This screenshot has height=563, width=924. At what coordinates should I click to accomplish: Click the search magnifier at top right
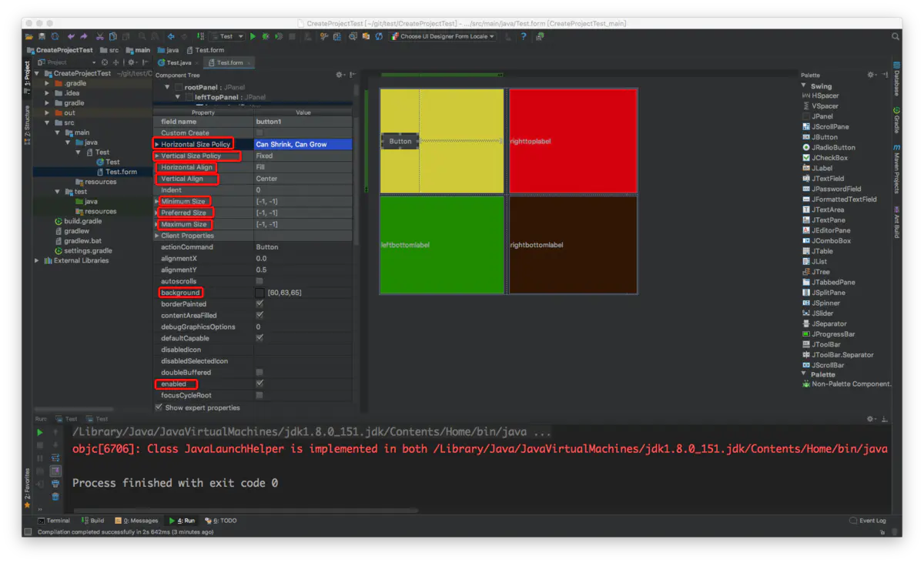(x=896, y=36)
